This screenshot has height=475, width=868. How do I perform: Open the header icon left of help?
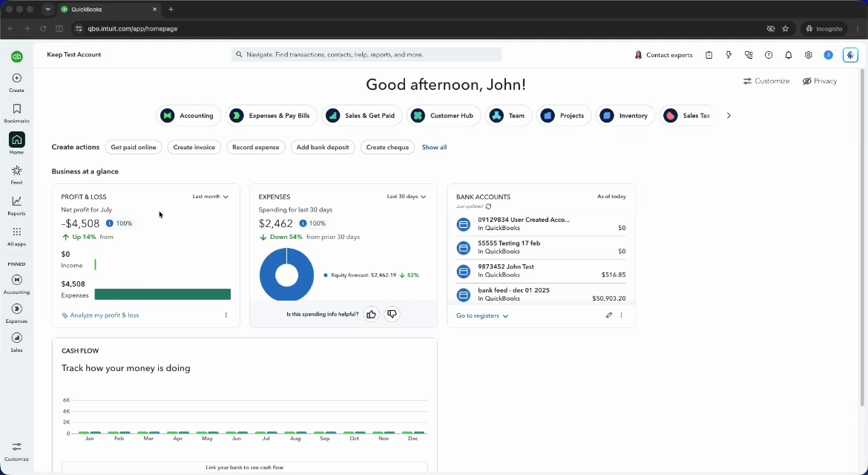click(x=749, y=55)
